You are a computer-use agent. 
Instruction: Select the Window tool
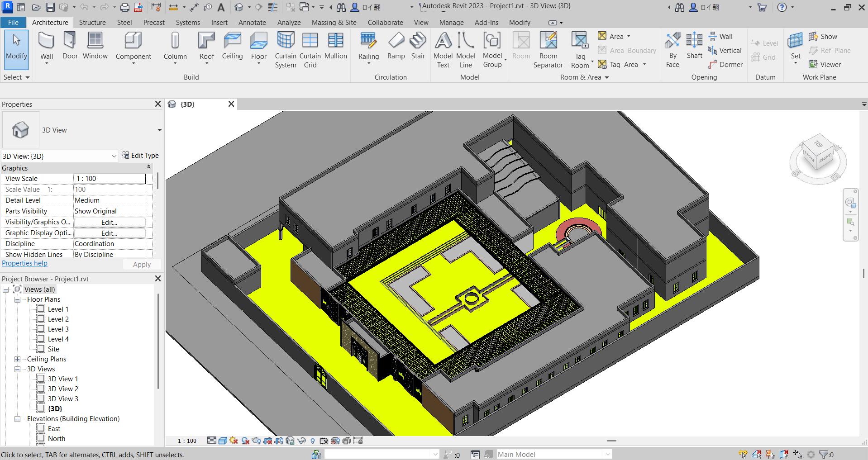[95, 46]
